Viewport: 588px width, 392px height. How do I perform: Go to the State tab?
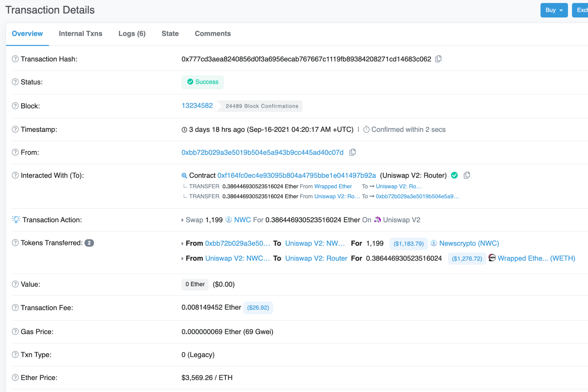[170, 34]
